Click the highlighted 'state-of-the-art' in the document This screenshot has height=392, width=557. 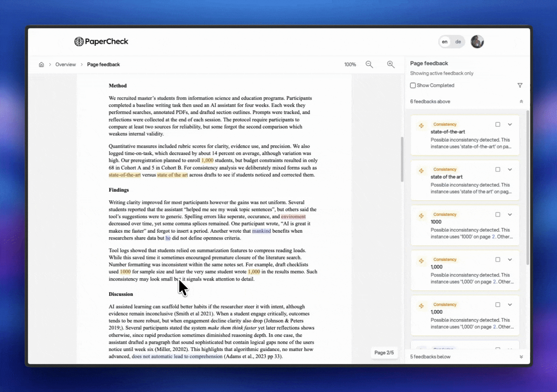coord(125,175)
